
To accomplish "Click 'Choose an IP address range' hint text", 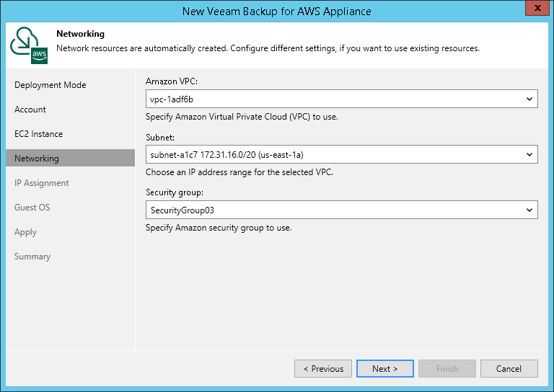I will (x=239, y=172).
